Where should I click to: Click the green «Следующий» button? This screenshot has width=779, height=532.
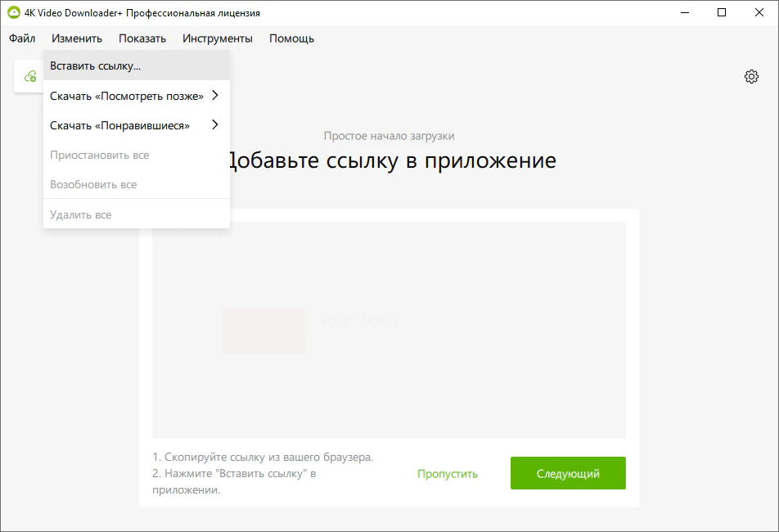(x=568, y=473)
